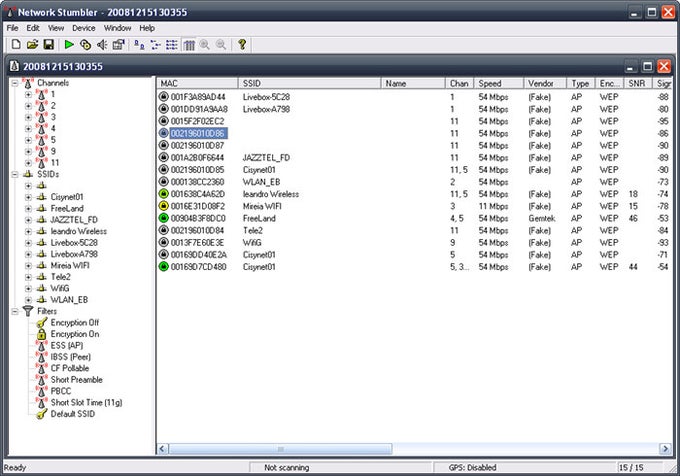Select the Short Preamble filter

(x=76, y=380)
